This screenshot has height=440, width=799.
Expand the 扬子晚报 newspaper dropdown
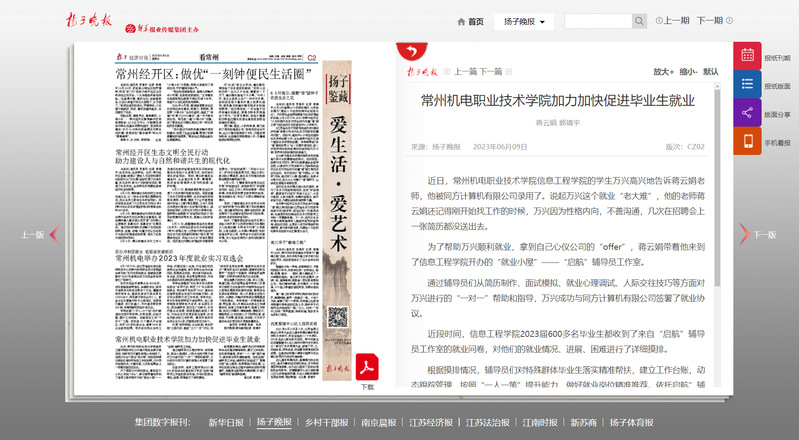pyautogui.click(x=524, y=21)
